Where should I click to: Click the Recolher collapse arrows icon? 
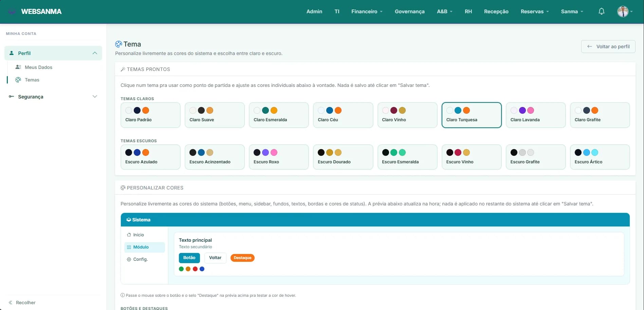(11, 303)
